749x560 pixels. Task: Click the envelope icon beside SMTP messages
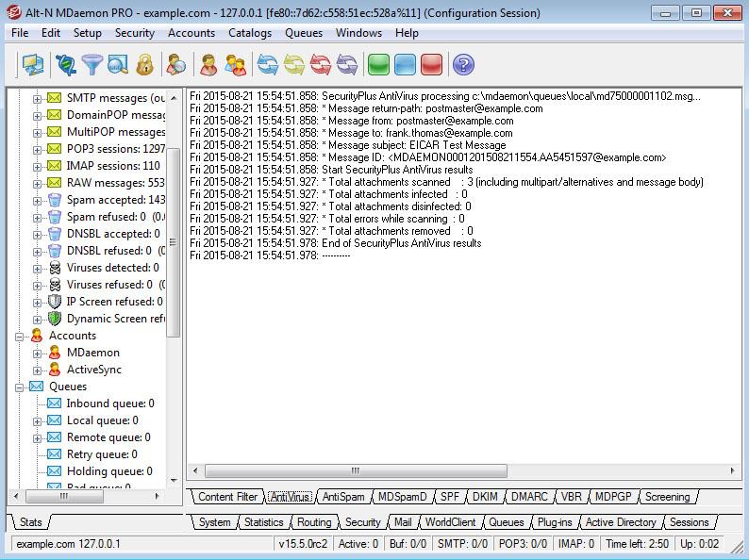coord(55,98)
